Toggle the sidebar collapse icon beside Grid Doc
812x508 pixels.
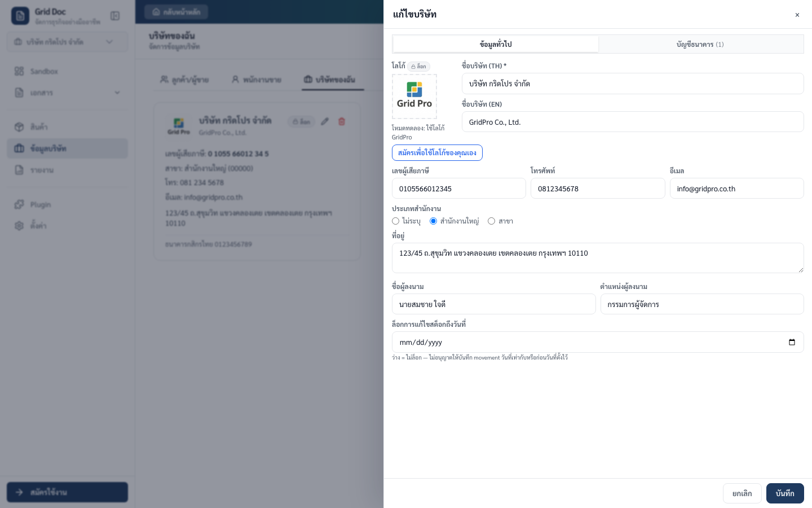[115, 16]
